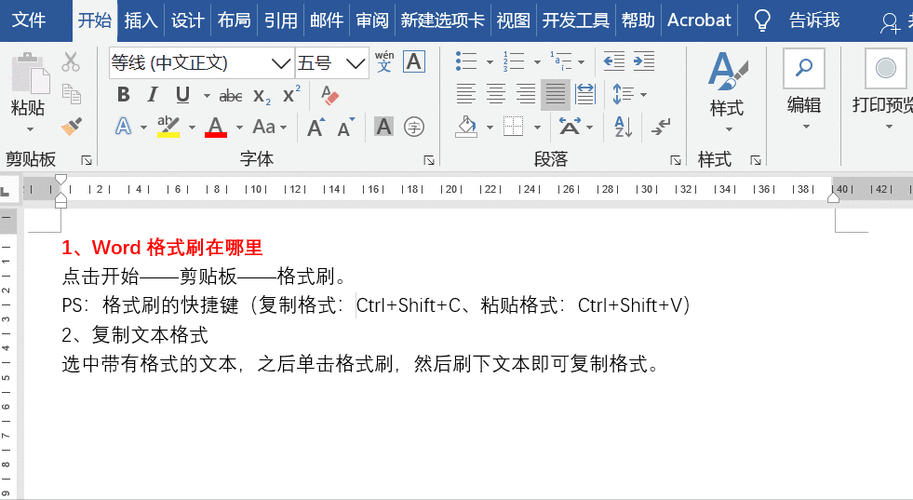
Task: Open the Font dialog launcher
Action: coord(429,160)
